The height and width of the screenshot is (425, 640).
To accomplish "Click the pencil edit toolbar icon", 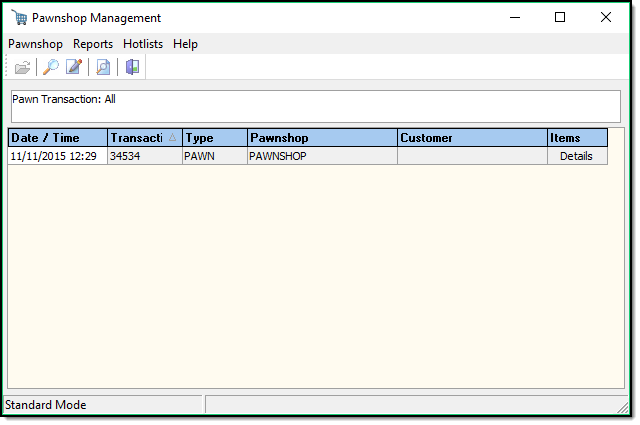I will click(x=73, y=67).
